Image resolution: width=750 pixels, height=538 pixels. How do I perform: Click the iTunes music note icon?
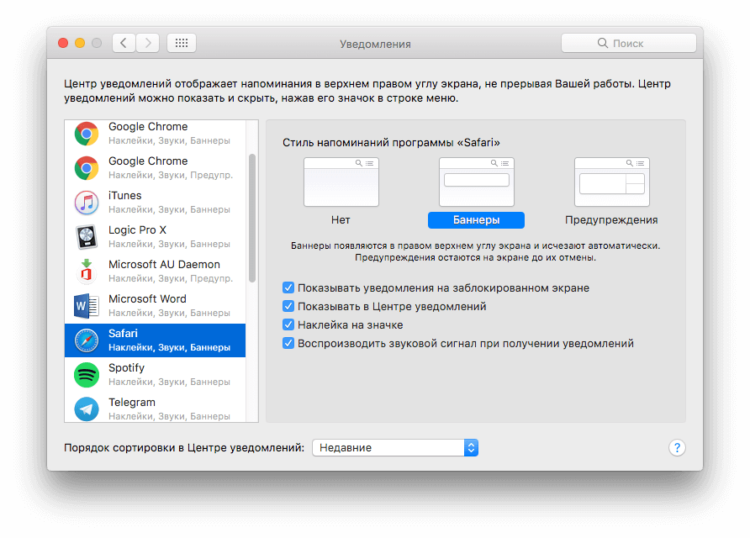87,202
